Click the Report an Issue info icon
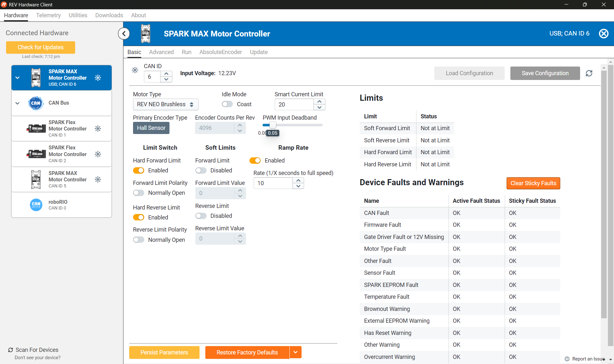Image resolution: width=614 pixels, height=364 pixels. tap(567, 359)
